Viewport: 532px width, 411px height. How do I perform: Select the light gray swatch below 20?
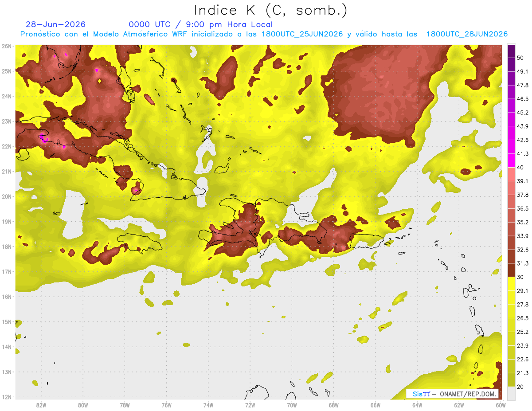[512, 393]
